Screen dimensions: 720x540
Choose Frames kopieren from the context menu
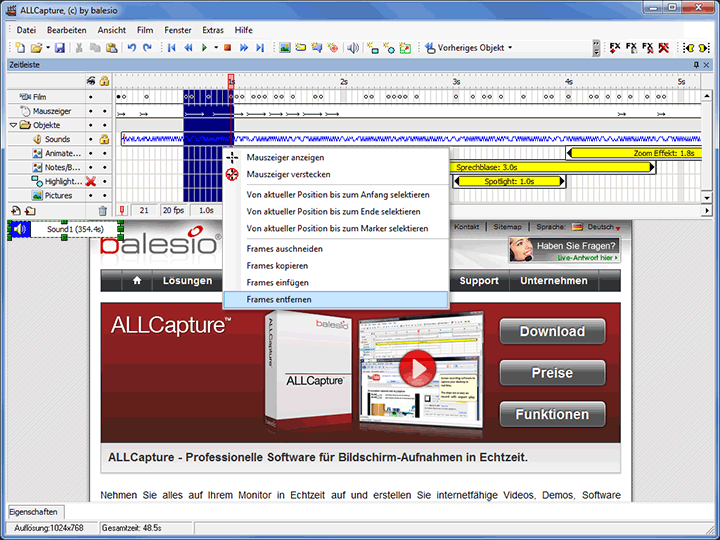(336, 265)
